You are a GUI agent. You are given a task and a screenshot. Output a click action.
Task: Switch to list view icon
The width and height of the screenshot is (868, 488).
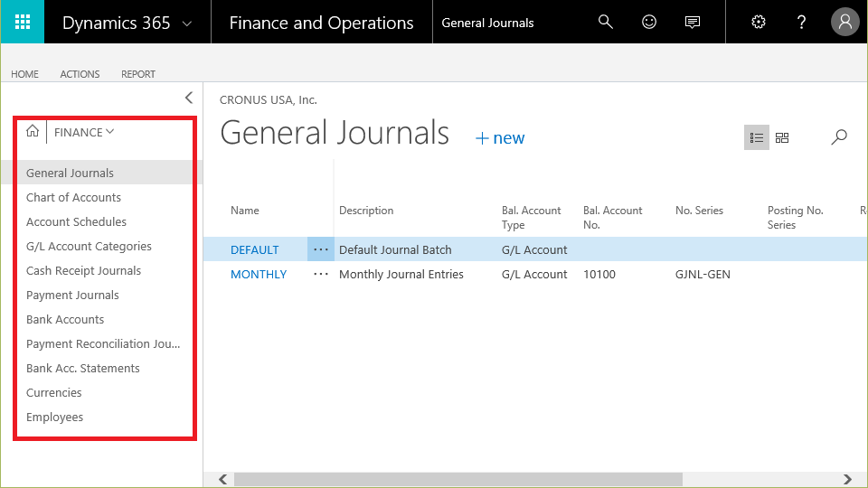(x=756, y=137)
